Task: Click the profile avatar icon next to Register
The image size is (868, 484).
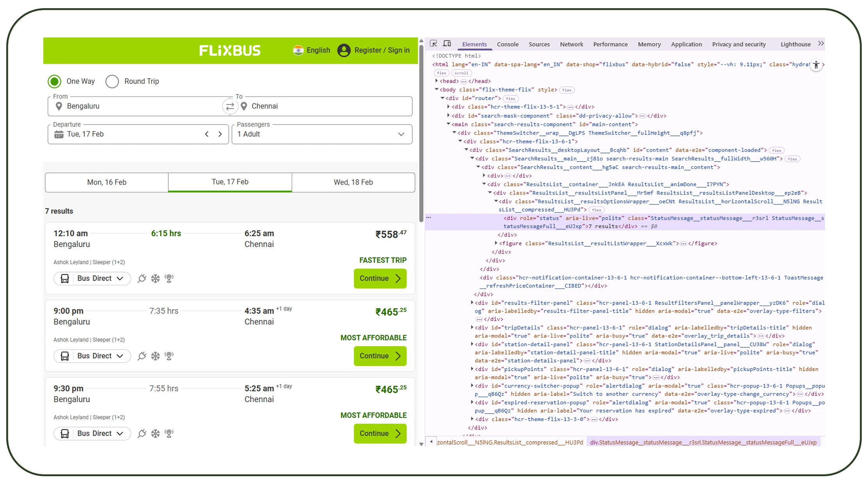Action: point(343,50)
